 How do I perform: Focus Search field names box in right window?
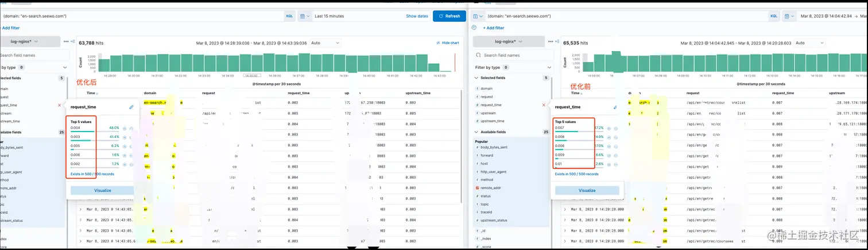(x=514, y=55)
